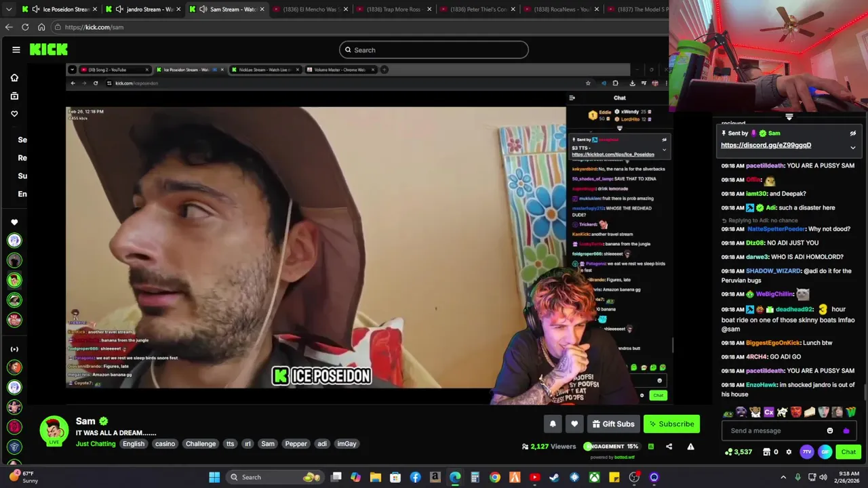This screenshot has width=868, height=488.
Task: Send message with green Chat button
Action: [x=848, y=451]
